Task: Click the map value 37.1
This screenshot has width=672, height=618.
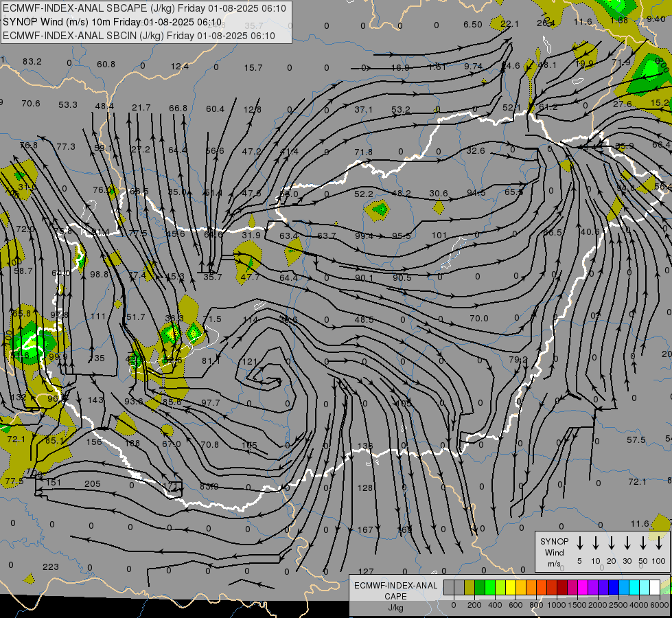Action: (x=363, y=110)
